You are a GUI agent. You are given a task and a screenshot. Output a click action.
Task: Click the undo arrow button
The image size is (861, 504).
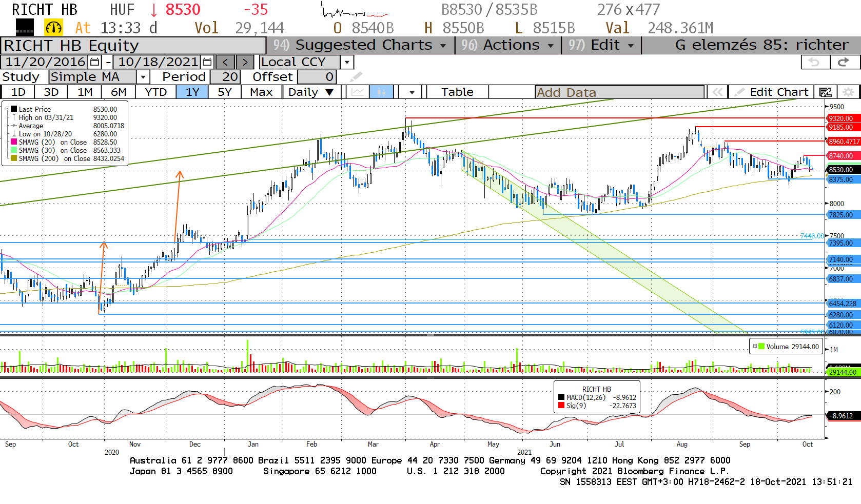(x=815, y=62)
